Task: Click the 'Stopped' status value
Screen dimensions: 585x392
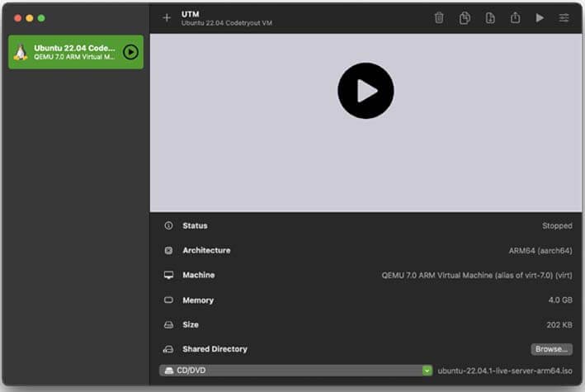Action: pos(557,226)
